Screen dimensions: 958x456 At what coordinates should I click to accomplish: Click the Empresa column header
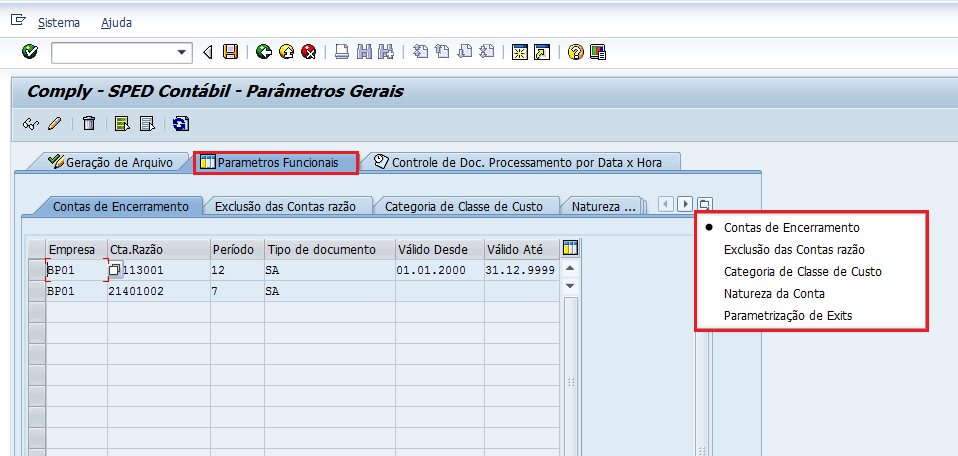pyautogui.click(x=77, y=249)
